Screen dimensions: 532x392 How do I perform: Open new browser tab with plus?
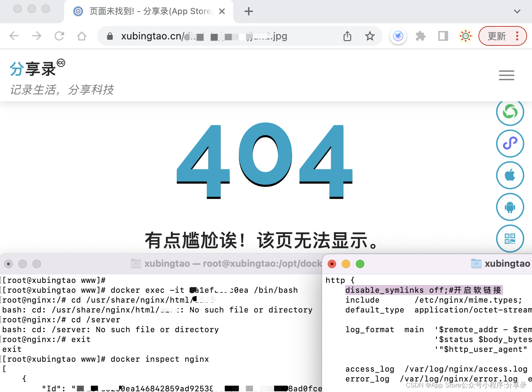coord(249,12)
